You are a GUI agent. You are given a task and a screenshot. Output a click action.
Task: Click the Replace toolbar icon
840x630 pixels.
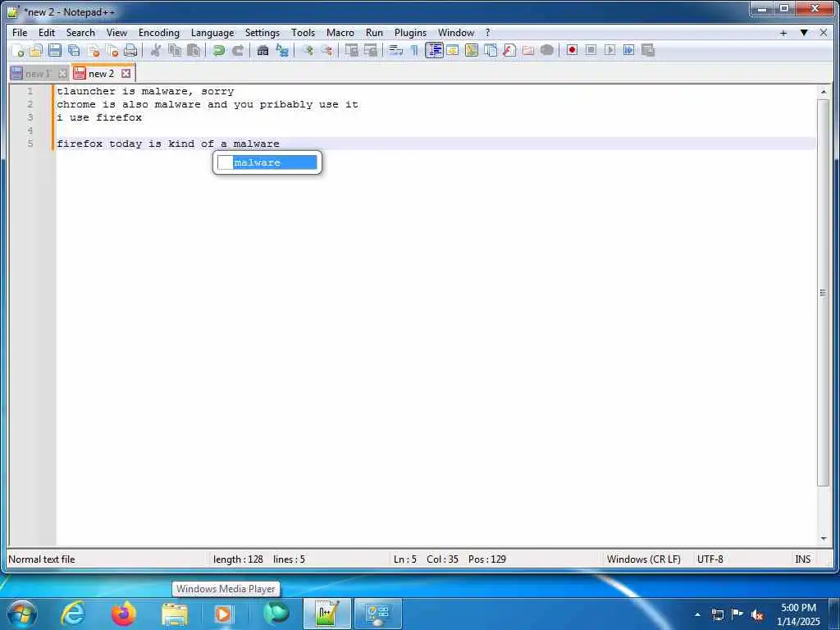pyautogui.click(x=282, y=50)
